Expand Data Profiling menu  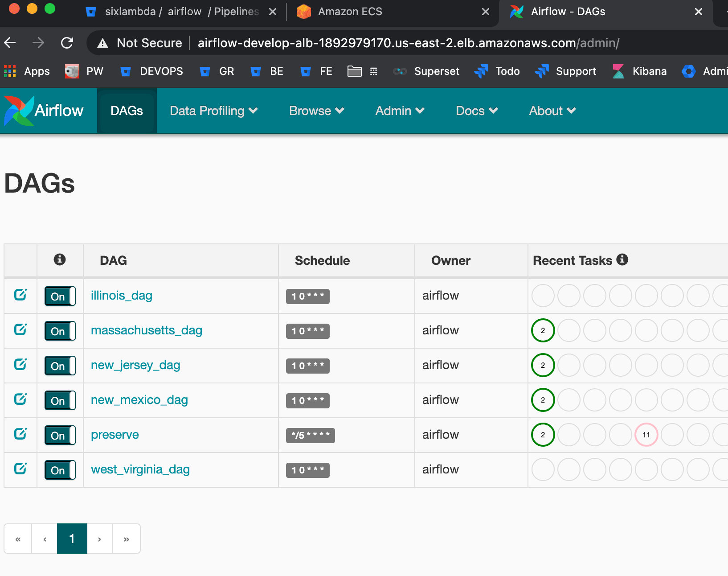tap(214, 111)
